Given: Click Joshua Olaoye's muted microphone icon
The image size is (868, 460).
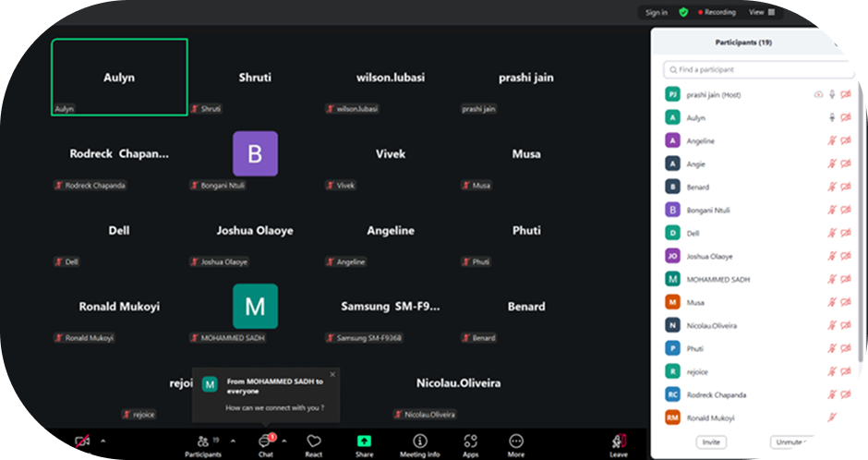Looking at the screenshot, I should (x=832, y=256).
